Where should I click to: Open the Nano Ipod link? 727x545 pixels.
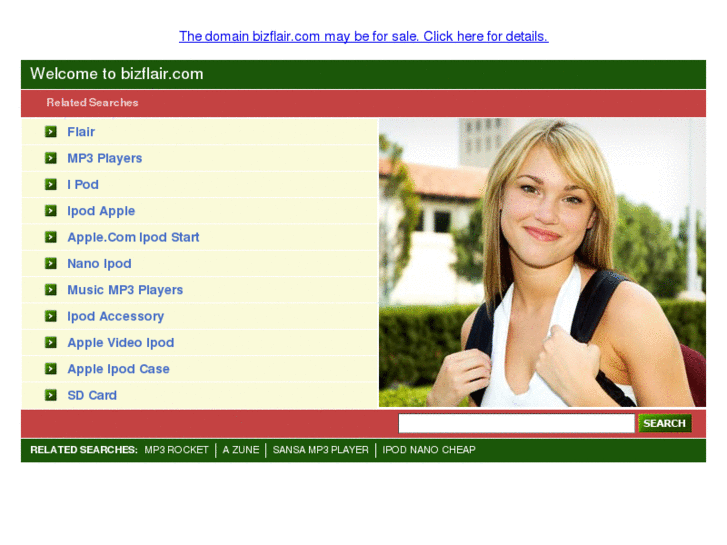coord(99,263)
